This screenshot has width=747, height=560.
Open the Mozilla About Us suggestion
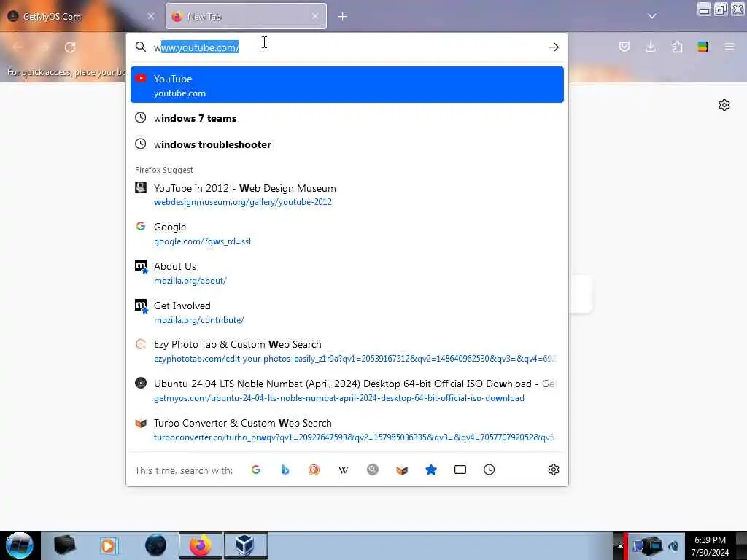point(347,273)
